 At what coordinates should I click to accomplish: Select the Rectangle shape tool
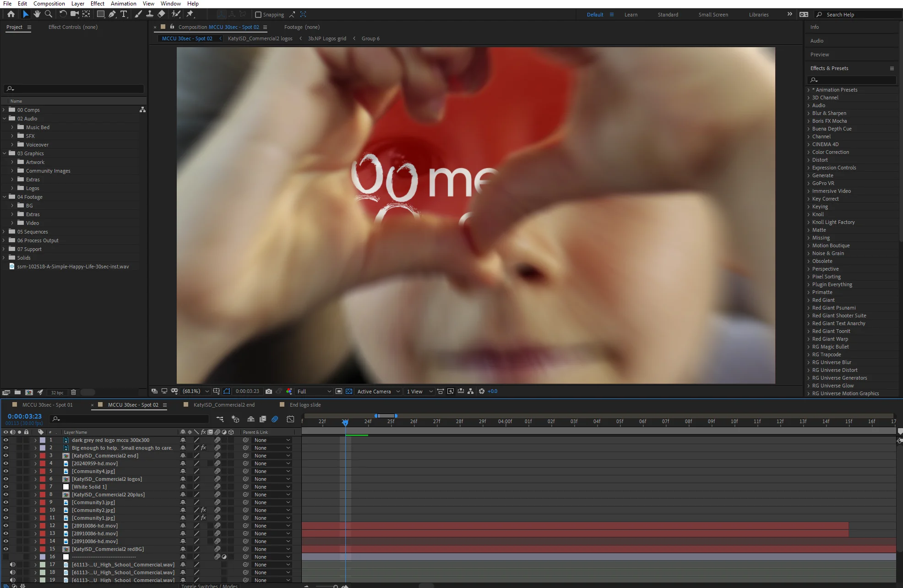click(101, 14)
